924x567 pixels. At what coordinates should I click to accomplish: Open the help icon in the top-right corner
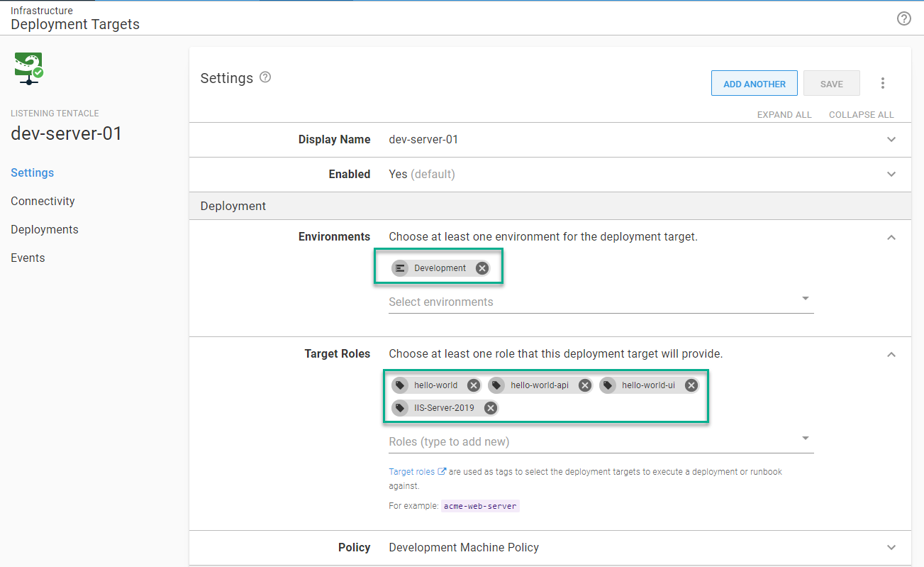tap(903, 18)
